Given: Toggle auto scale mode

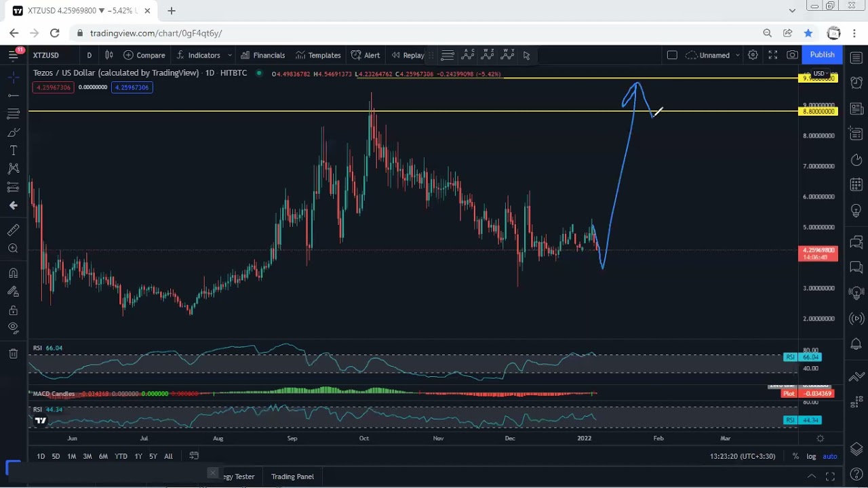Looking at the screenshot, I should [830, 456].
